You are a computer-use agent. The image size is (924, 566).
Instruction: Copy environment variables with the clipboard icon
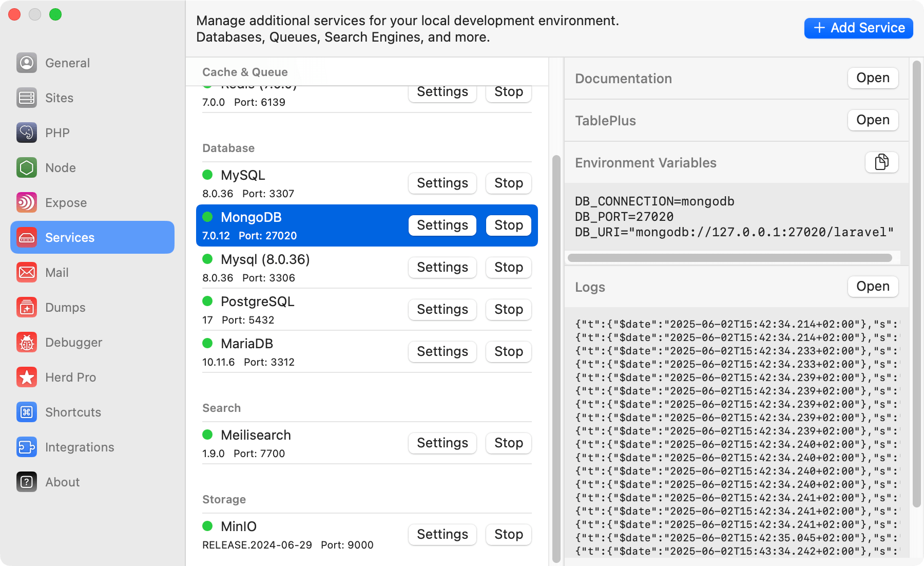pyautogui.click(x=881, y=162)
